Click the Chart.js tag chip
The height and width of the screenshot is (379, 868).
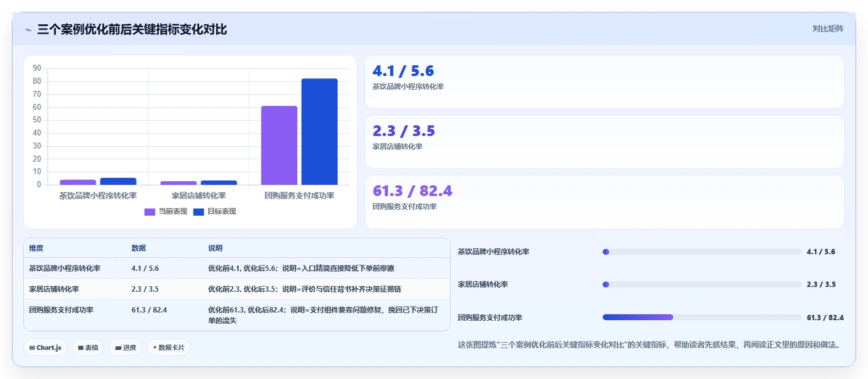click(x=45, y=348)
